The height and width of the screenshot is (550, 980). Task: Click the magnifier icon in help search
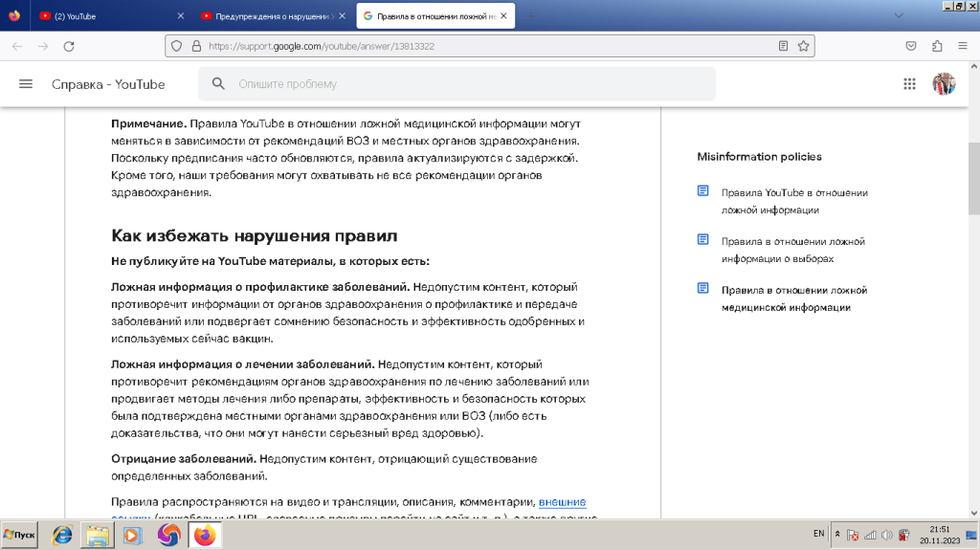pyautogui.click(x=219, y=84)
